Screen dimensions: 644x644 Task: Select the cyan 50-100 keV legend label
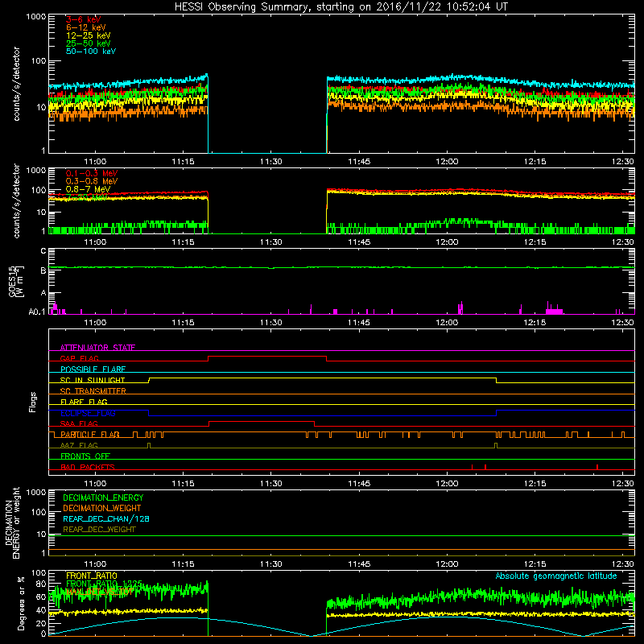90,52
